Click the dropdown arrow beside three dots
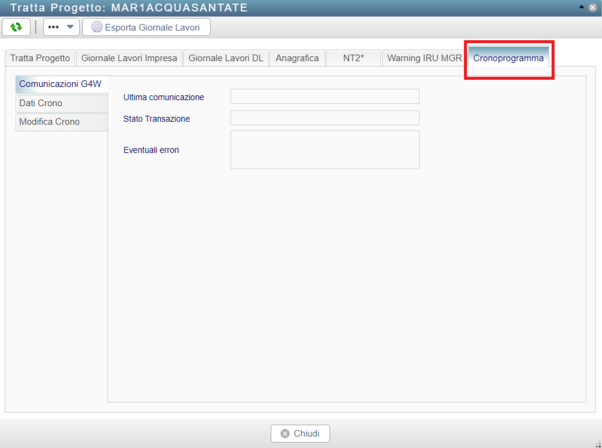The width and height of the screenshot is (602, 448). click(x=70, y=27)
